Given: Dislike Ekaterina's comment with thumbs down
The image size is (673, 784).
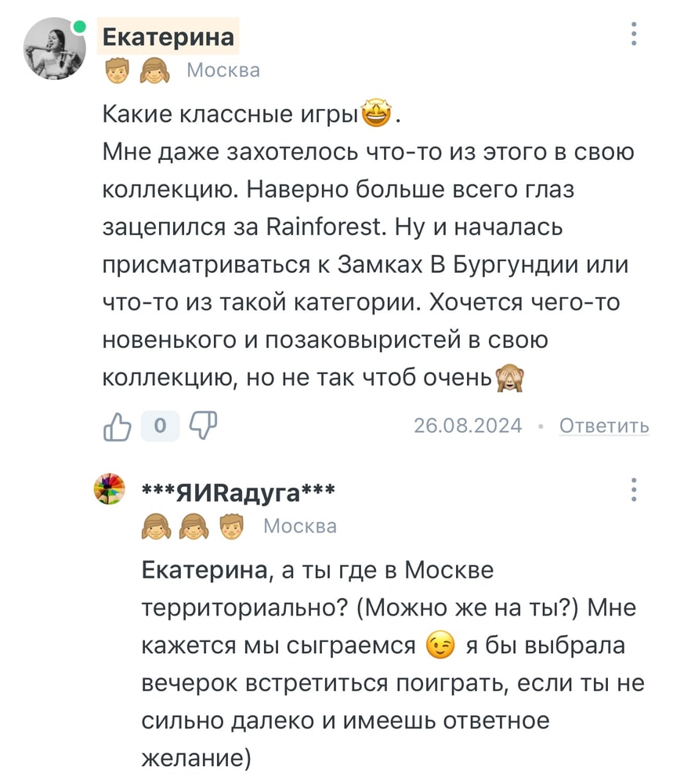Looking at the screenshot, I should tap(204, 426).
